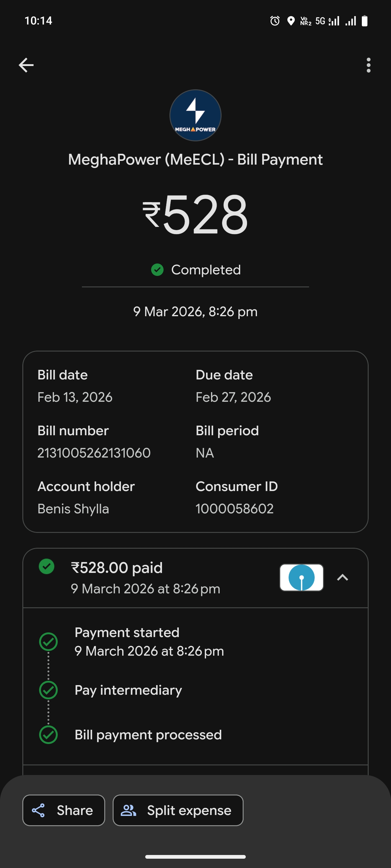The height and width of the screenshot is (868, 391).
Task: Tap the alarm icon in status bar
Action: pos(275,21)
